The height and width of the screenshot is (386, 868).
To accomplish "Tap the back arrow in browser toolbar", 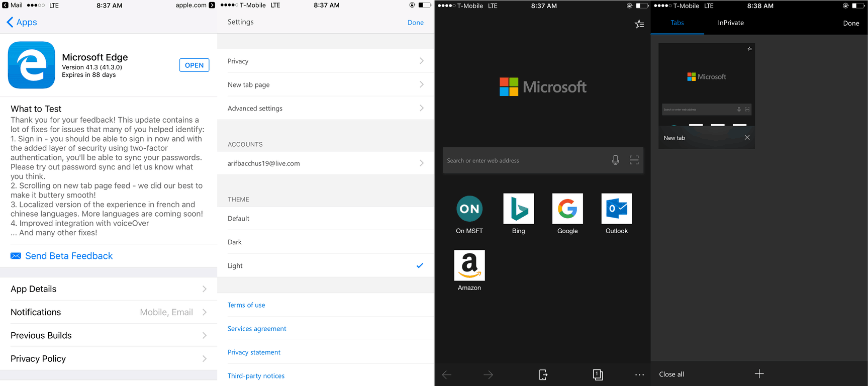I will coord(447,374).
